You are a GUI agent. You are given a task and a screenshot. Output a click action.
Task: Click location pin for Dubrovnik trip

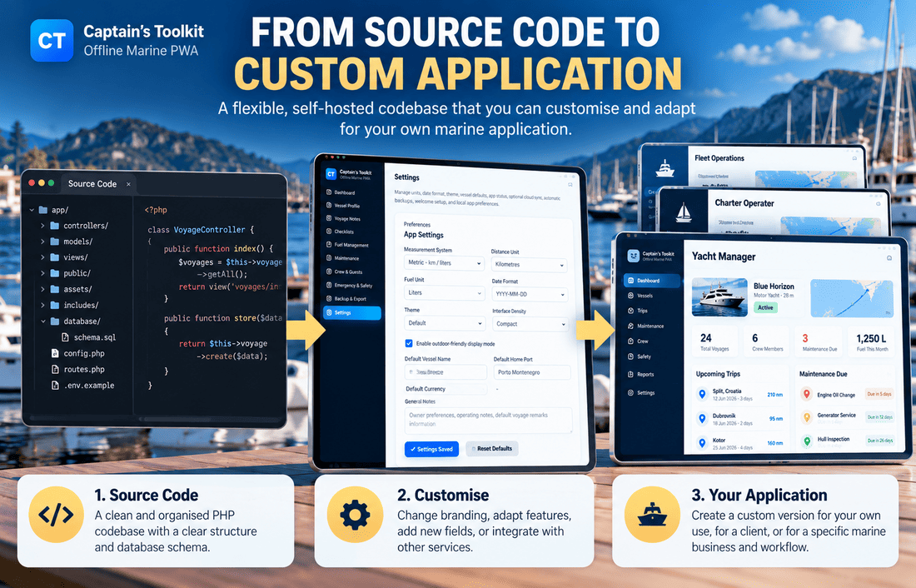click(702, 418)
